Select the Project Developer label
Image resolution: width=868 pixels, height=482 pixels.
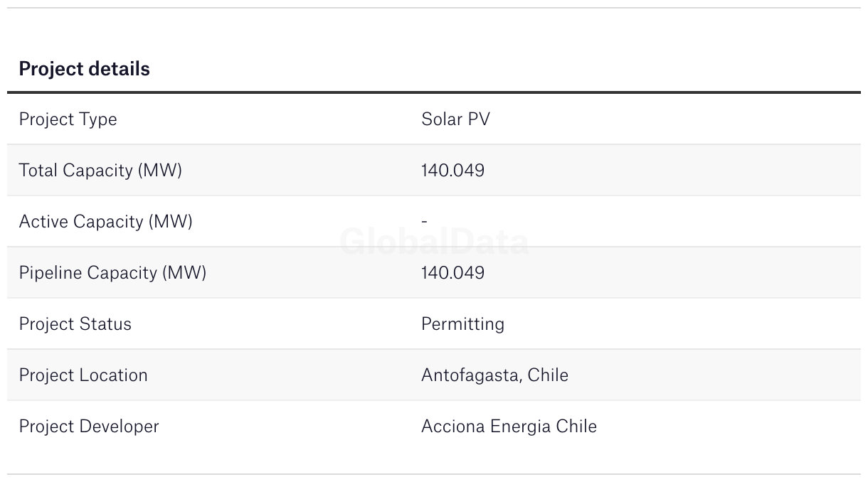pyautogui.click(x=89, y=427)
